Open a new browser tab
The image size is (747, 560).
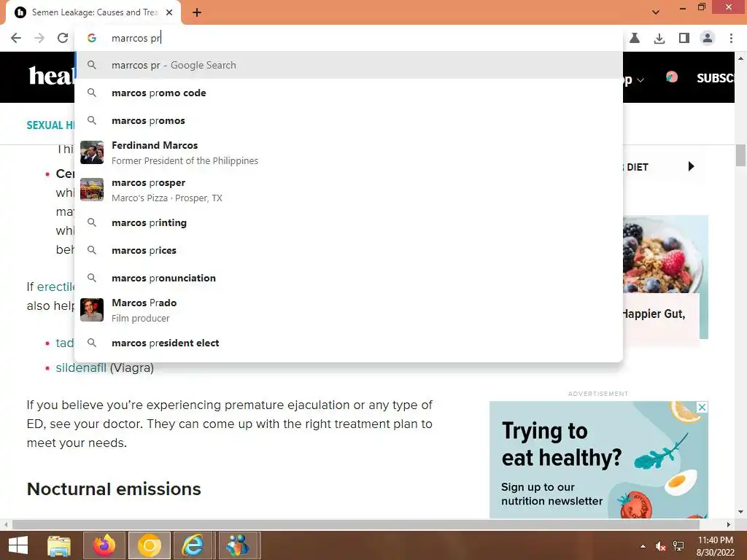click(197, 12)
